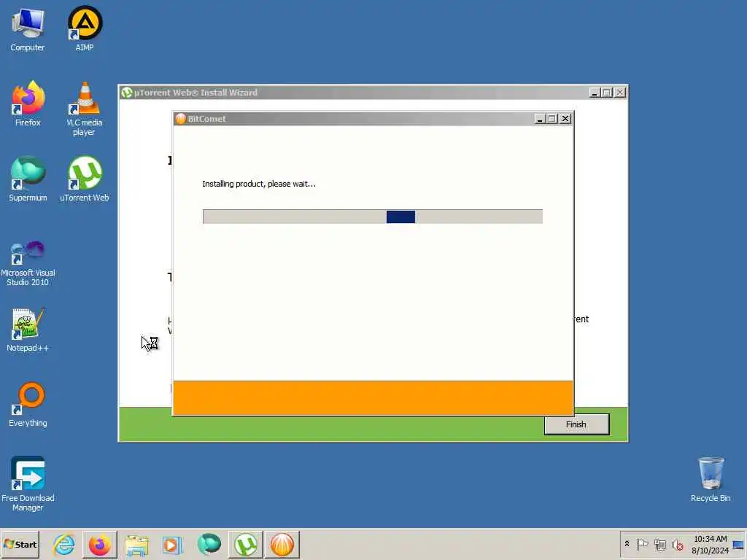
Task: Switch to uTorrent Web taskbar button
Action: (x=245, y=544)
